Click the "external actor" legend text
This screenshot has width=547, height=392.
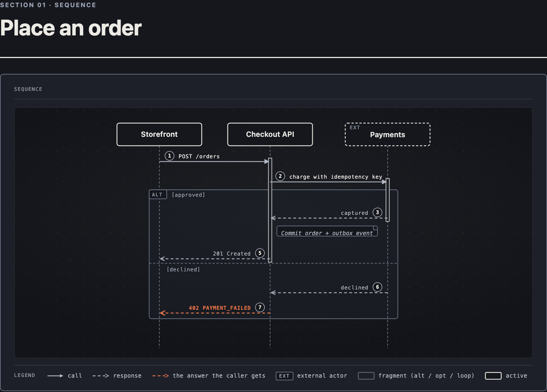(x=322, y=376)
